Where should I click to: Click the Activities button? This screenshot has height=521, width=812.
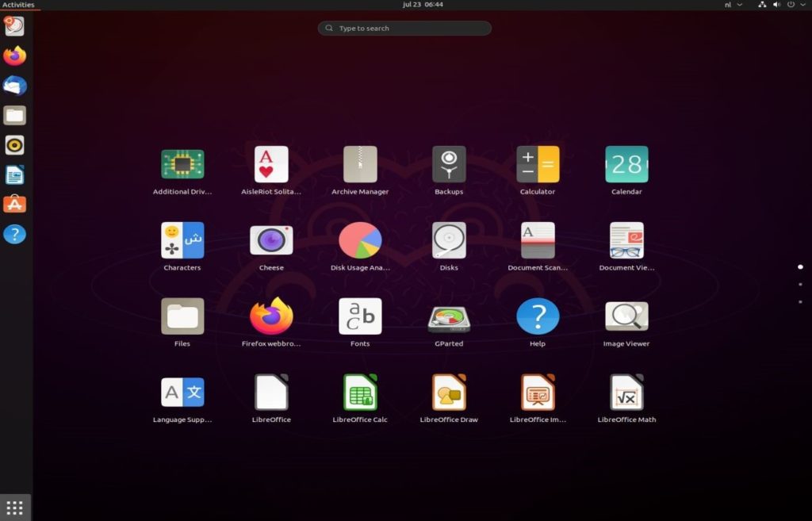(18, 5)
